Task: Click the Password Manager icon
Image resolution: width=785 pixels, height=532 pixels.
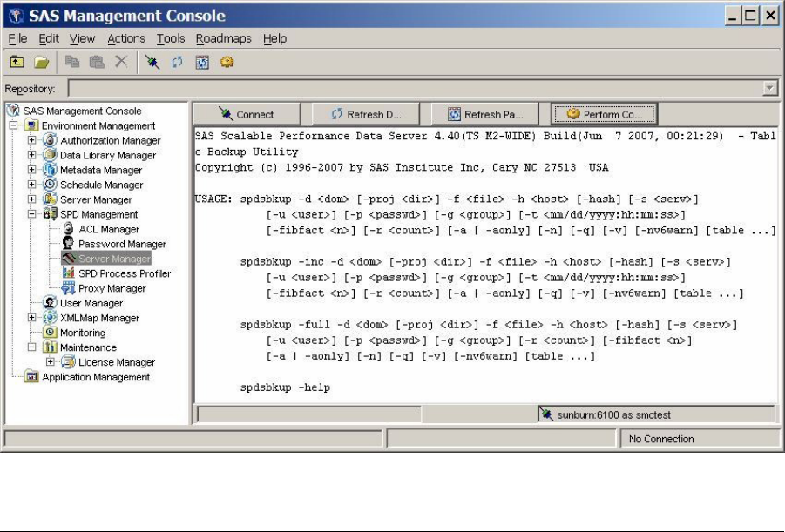Action: point(68,244)
